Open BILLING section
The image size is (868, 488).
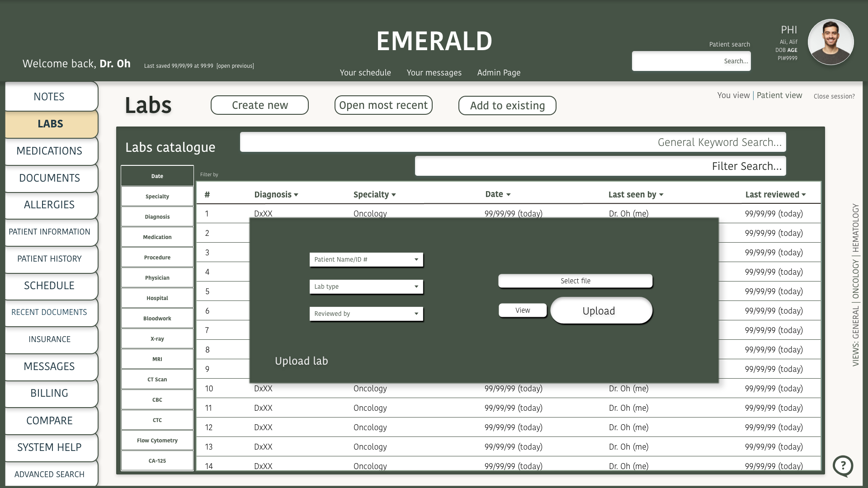point(51,393)
